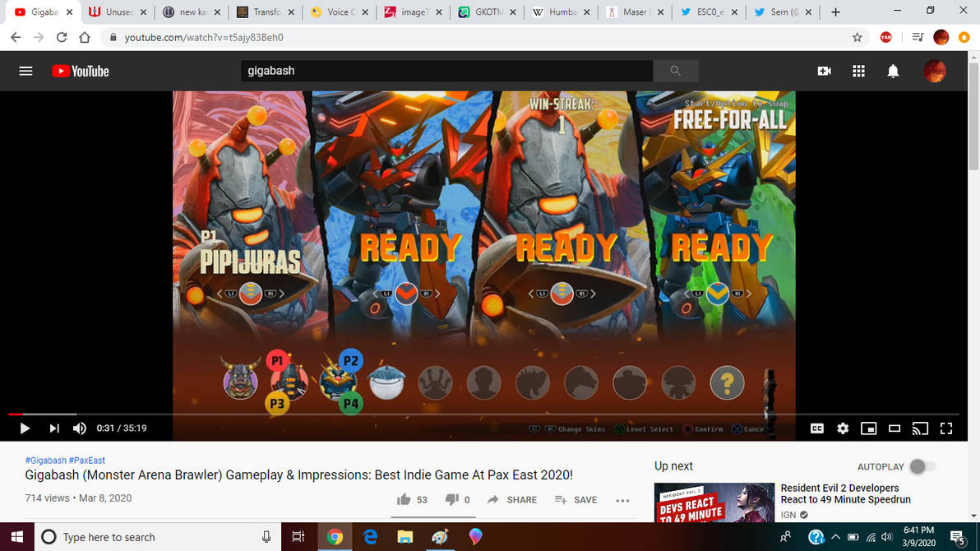The width and height of the screenshot is (980, 551).
Task: Click the SHARE button
Action: pyautogui.click(x=512, y=500)
